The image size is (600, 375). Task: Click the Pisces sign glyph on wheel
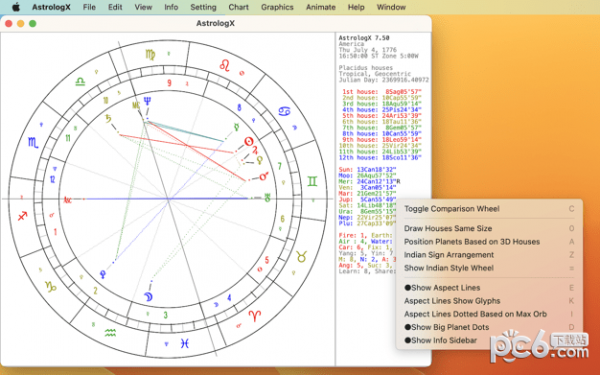point(185,344)
